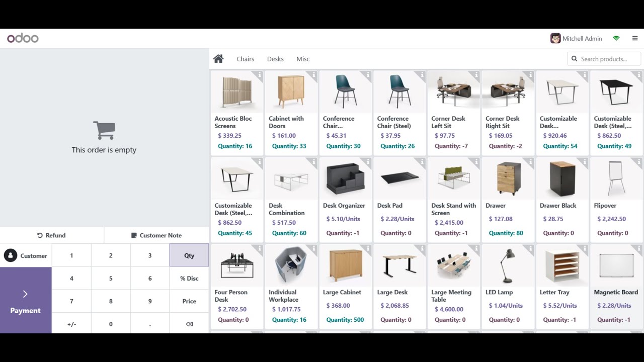The image size is (644, 362).
Task: Select Price mode on the numpad
Action: [189, 301]
